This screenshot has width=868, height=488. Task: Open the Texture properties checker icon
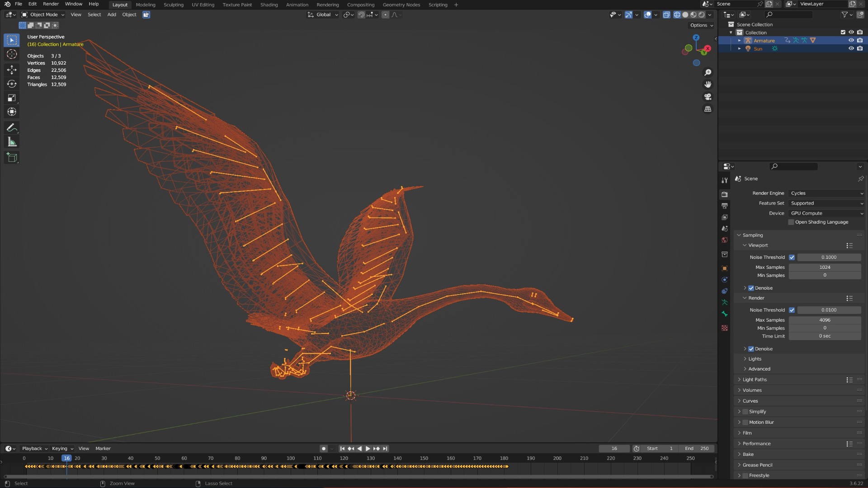pyautogui.click(x=725, y=328)
